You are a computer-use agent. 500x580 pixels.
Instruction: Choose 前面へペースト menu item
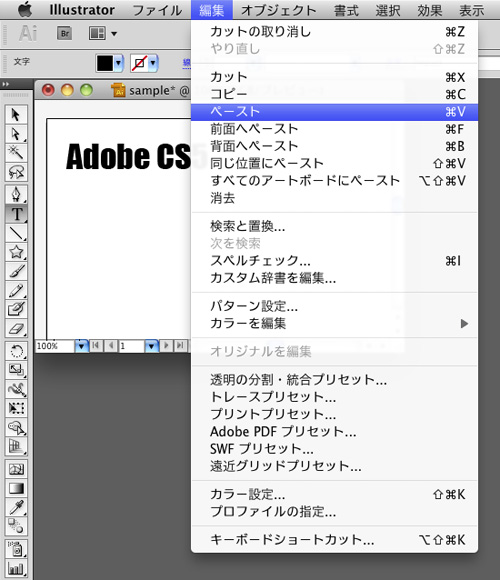click(x=334, y=129)
